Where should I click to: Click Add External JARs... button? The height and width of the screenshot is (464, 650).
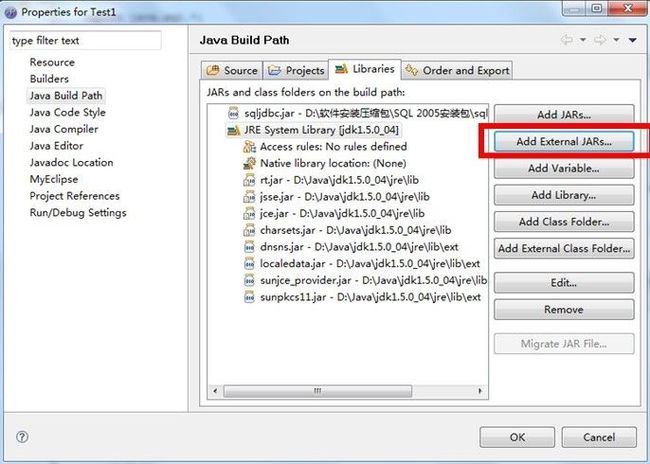click(x=564, y=141)
